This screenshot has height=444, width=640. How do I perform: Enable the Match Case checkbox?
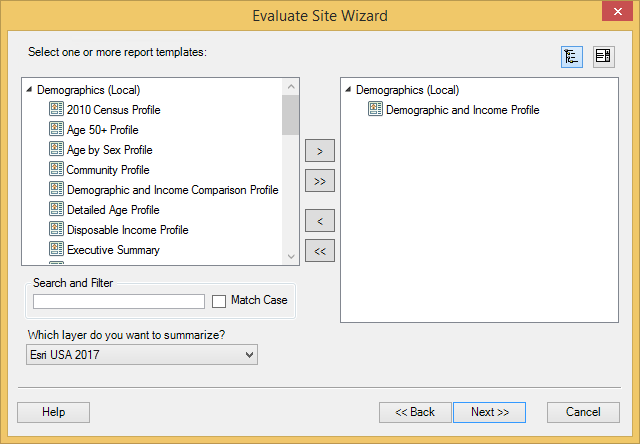click(x=219, y=301)
